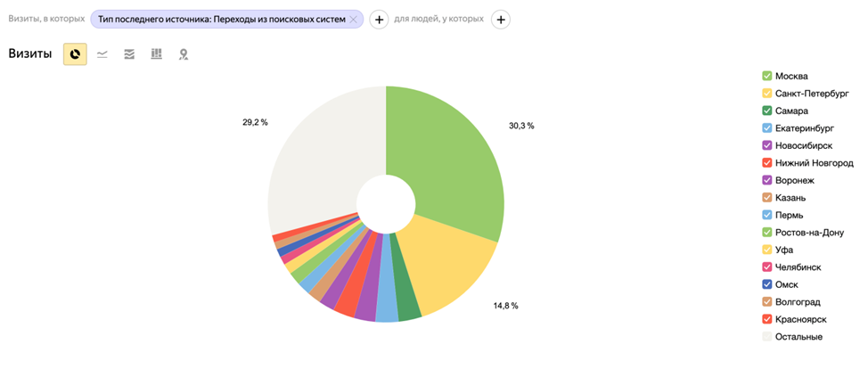This screenshot has width=868, height=369.
Task: Toggle the Екатеринбург series checkbox
Action: [x=766, y=128]
